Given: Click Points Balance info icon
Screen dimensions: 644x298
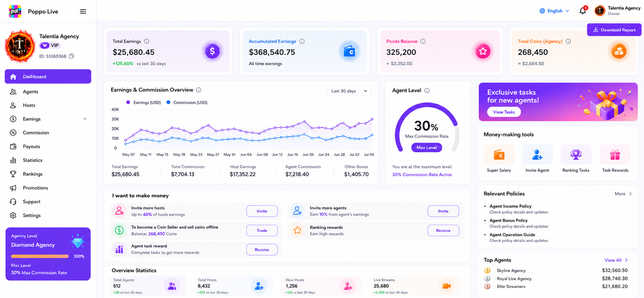Looking at the screenshot, I should pos(423,41).
